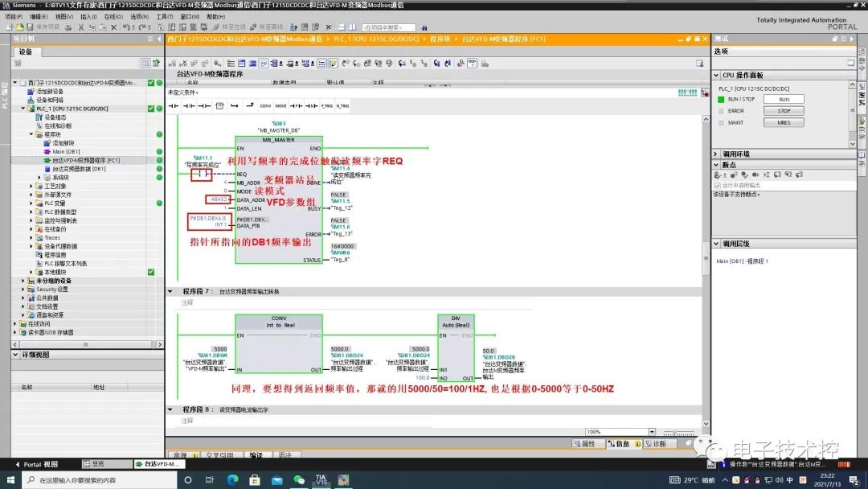Insert an empty box instruction
868x489 pixels.
click(219, 106)
